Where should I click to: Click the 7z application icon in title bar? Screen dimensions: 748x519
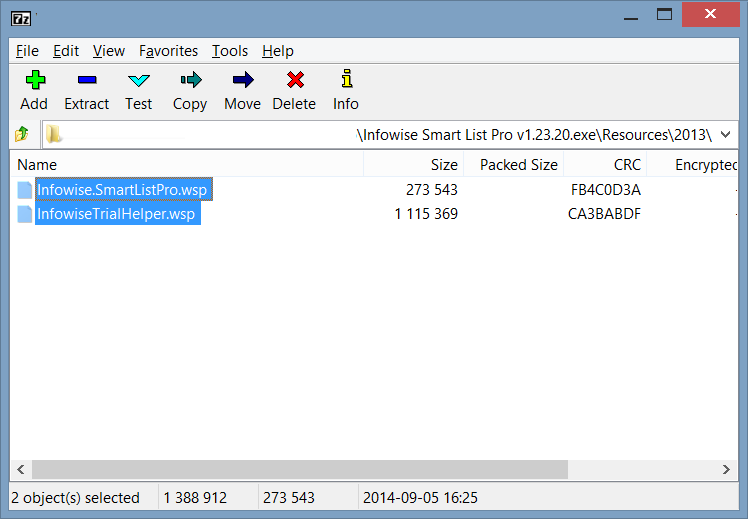tap(21, 19)
